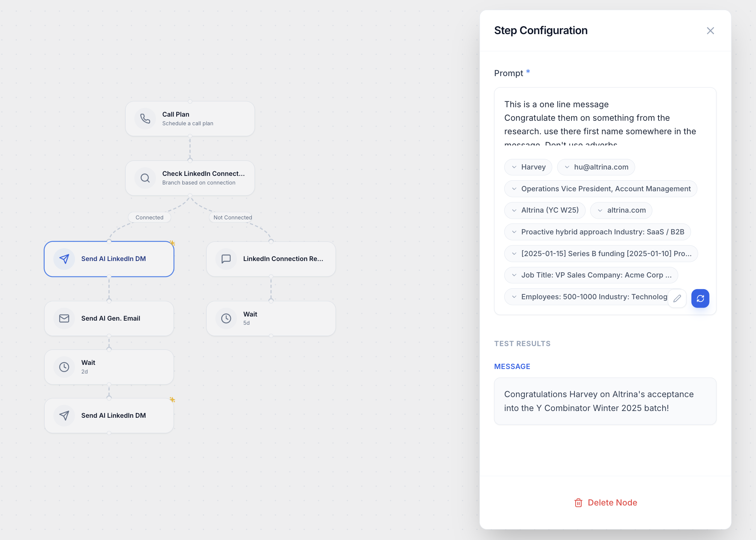Close the Step Configuration panel

[710, 31]
